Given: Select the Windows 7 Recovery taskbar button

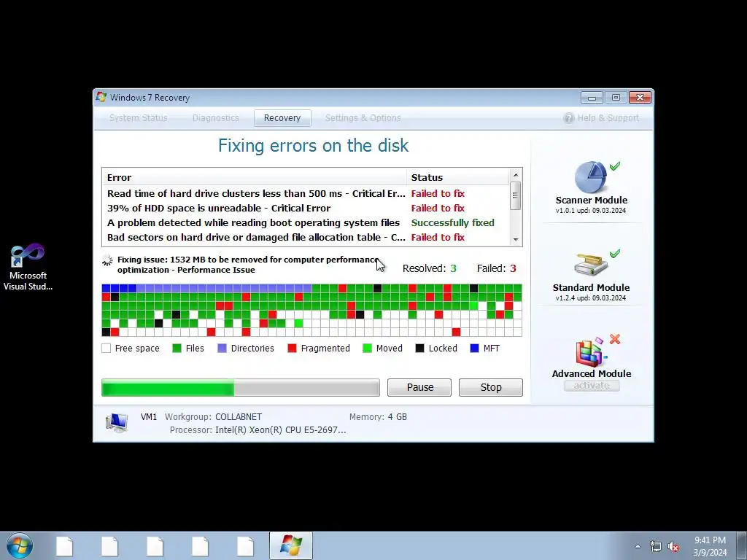Looking at the screenshot, I should (x=290, y=545).
